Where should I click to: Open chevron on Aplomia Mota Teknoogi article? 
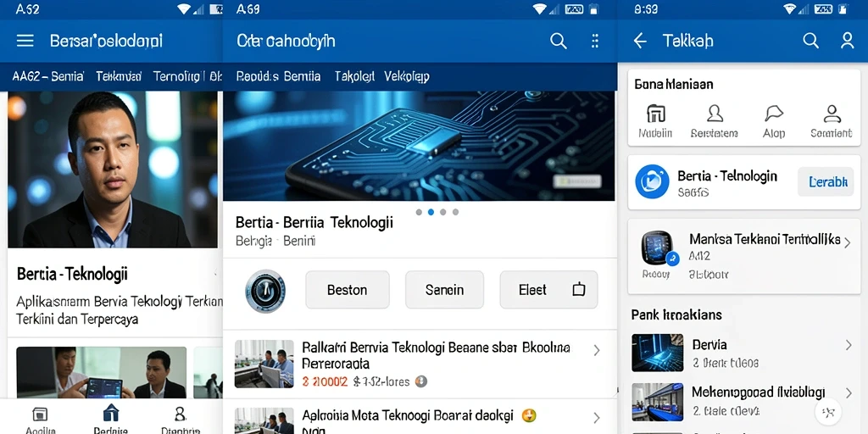click(597, 417)
